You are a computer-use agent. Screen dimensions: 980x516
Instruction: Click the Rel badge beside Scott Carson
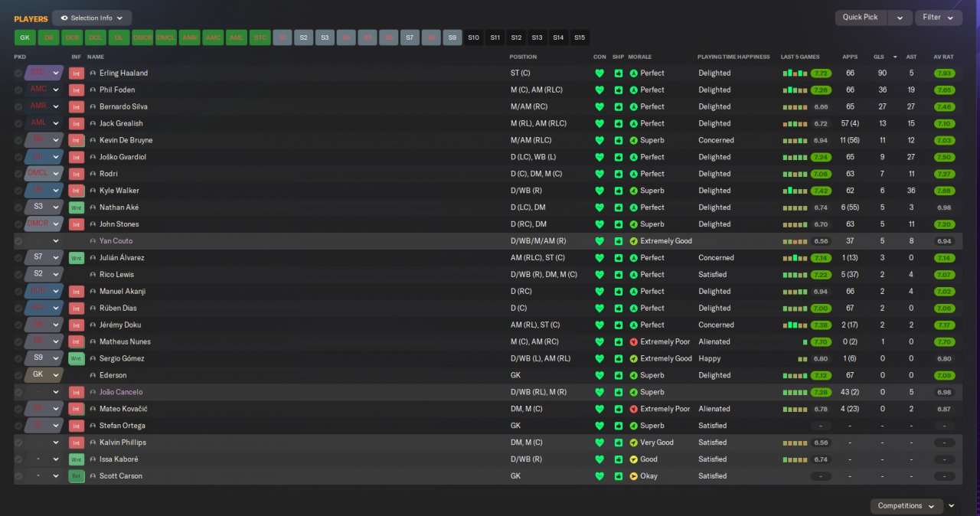(x=77, y=476)
